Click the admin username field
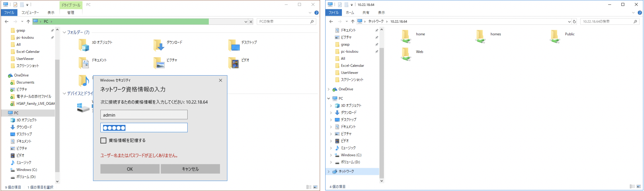This screenshot has width=644, height=191. coord(144,115)
